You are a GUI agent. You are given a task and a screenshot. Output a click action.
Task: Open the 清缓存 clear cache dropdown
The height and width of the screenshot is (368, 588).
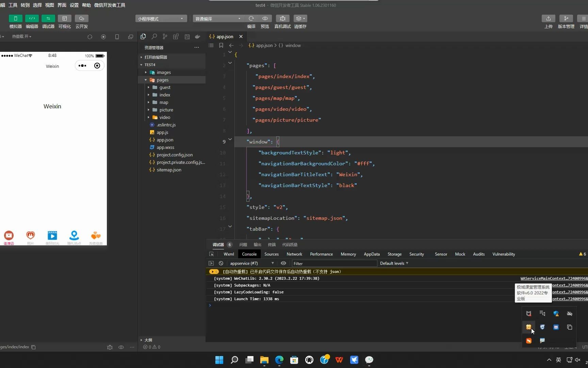coord(300,18)
